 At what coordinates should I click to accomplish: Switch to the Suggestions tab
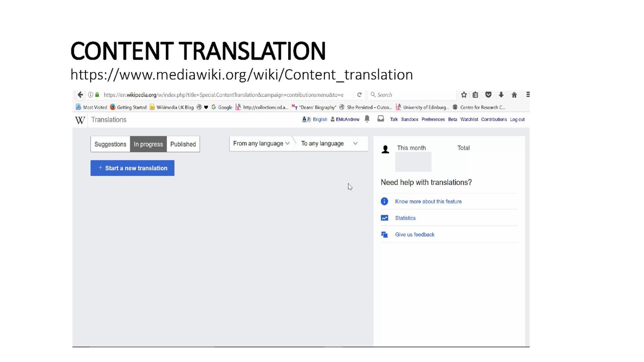click(x=110, y=144)
